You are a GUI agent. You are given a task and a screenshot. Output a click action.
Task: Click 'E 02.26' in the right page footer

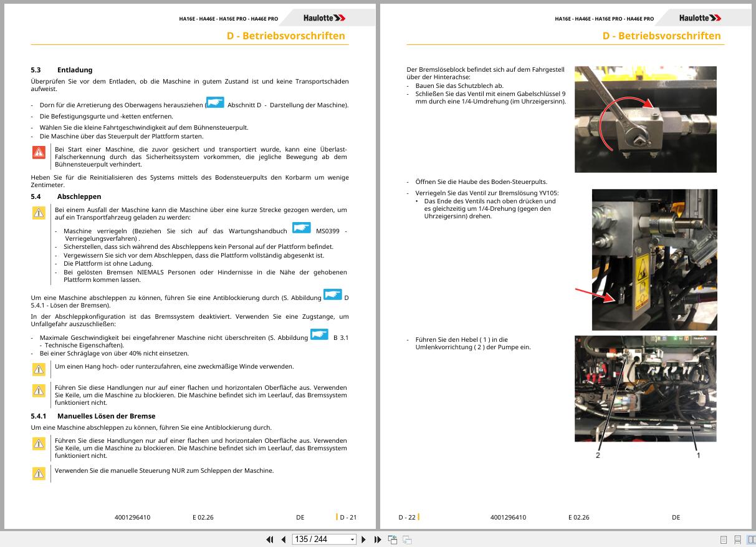pyautogui.click(x=578, y=517)
